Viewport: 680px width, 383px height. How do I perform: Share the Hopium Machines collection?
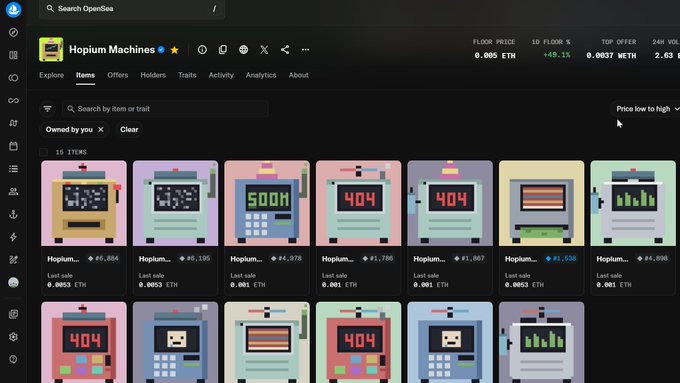285,49
